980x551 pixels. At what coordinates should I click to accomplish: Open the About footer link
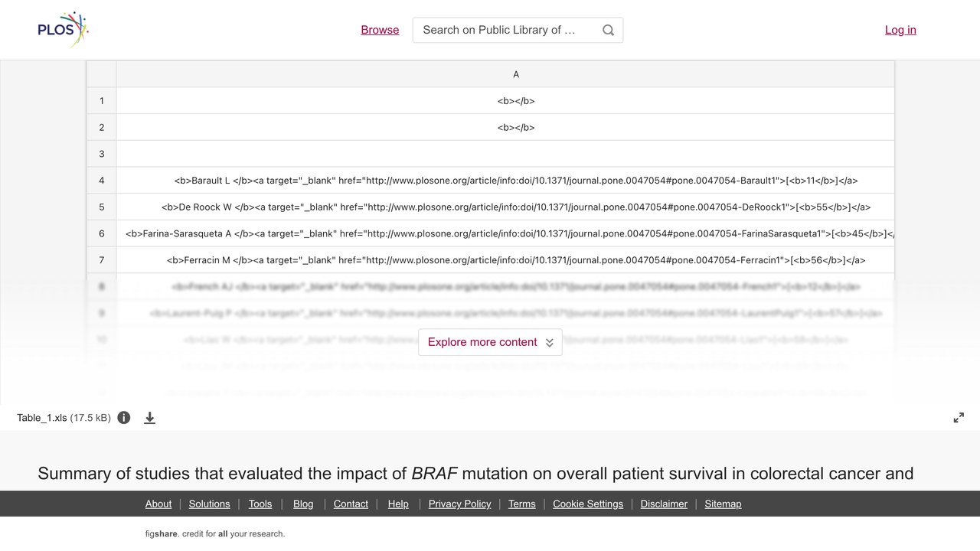pos(158,504)
